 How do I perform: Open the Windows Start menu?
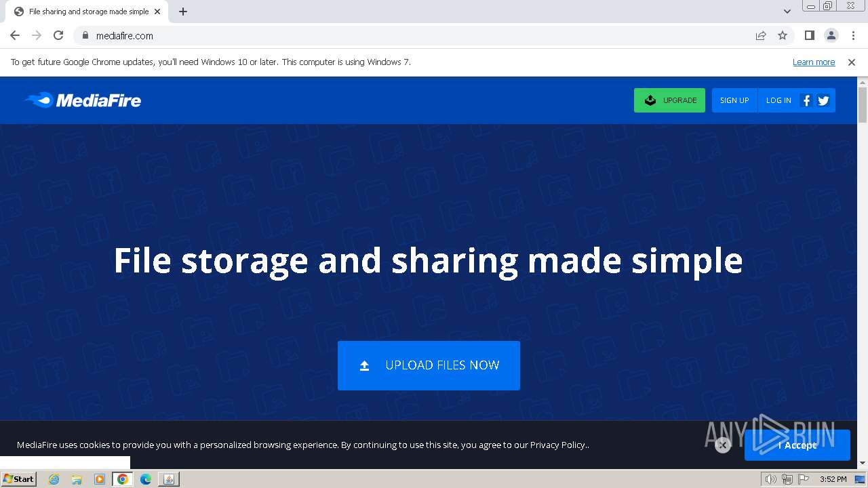(18, 479)
